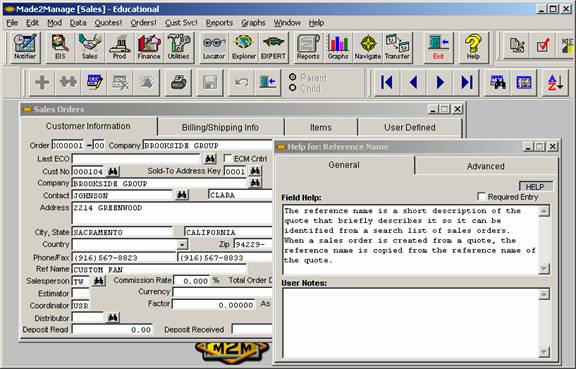Switch to Billing/Shipping Info tab
Screen dimensions: 576x369
pos(220,127)
